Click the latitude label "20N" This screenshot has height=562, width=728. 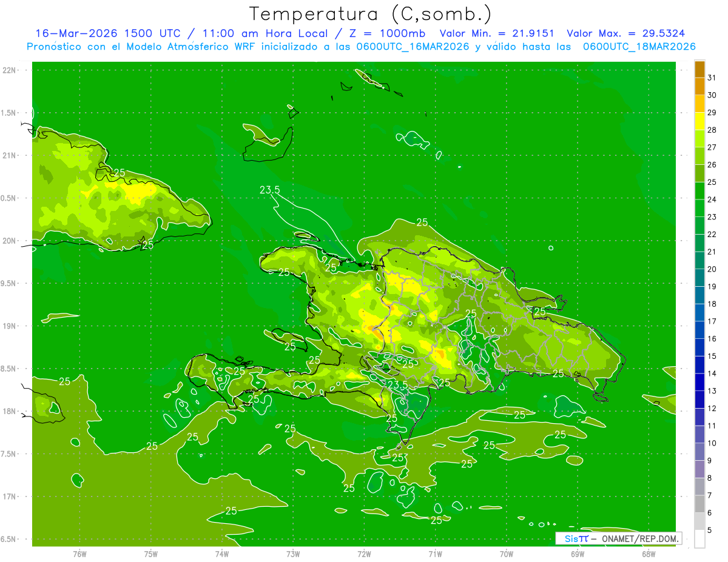pyautogui.click(x=10, y=241)
